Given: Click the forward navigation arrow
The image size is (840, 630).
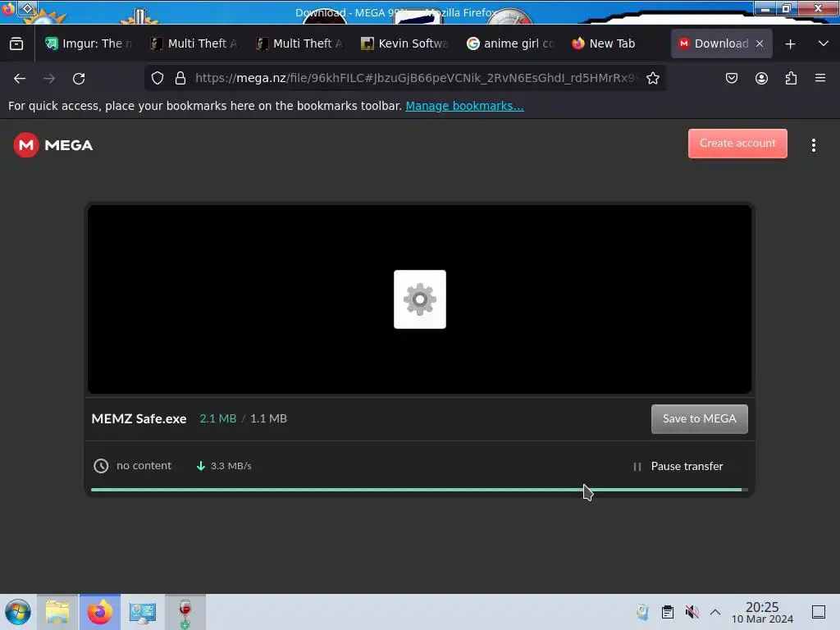Looking at the screenshot, I should [x=49, y=78].
